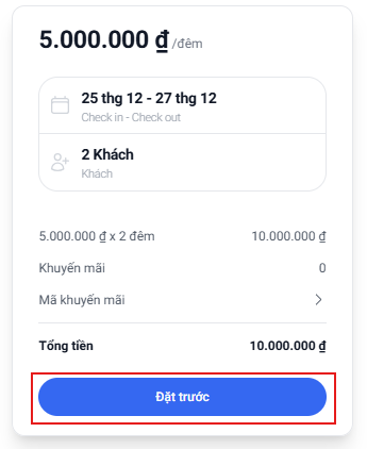The image size is (368, 450).
Task: Open the promo code chevron arrow
Action: click(319, 300)
